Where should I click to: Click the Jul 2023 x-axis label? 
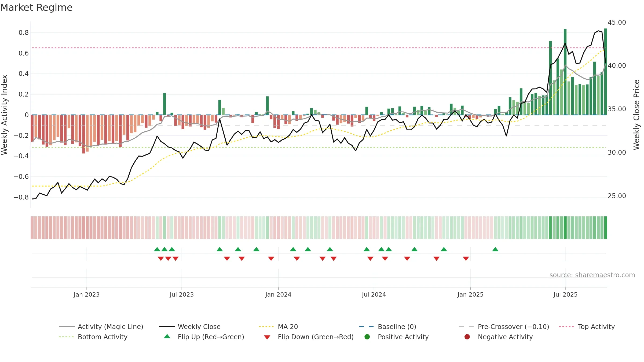tap(182, 294)
